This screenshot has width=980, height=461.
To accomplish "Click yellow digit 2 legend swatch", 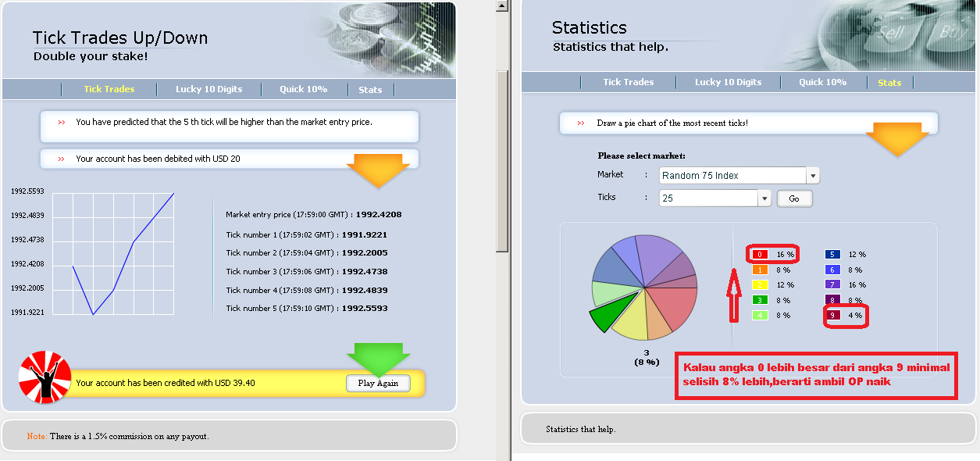I will [x=761, y=285].
